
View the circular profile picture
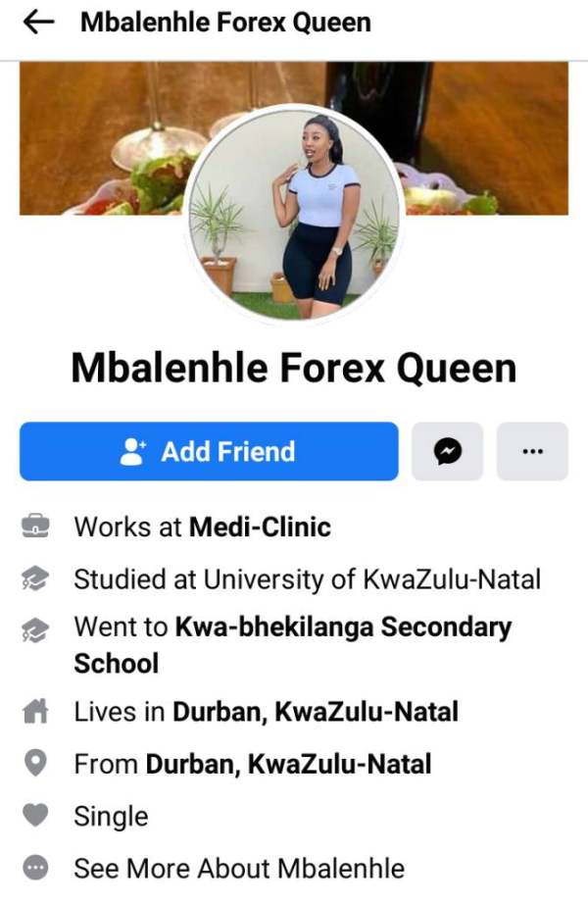pyautogui.click(x=294, y=214)
